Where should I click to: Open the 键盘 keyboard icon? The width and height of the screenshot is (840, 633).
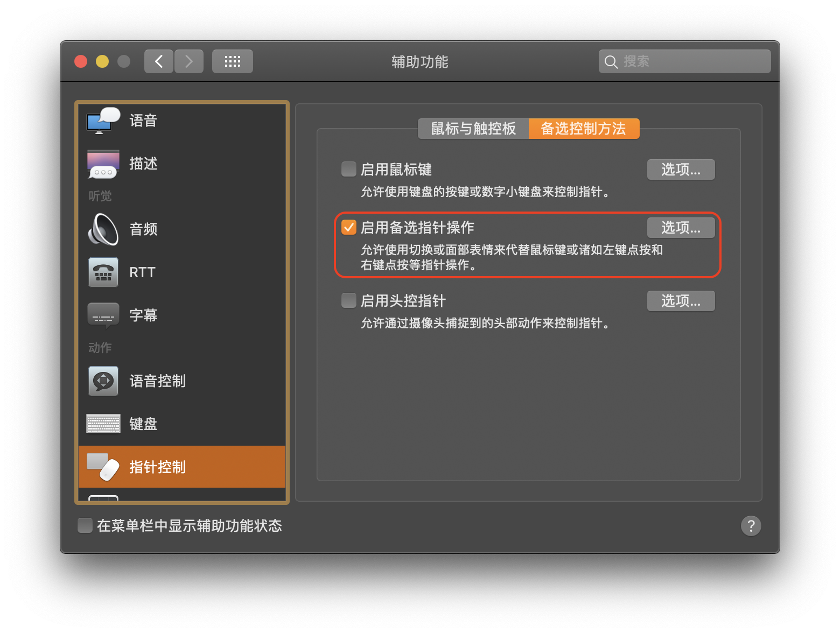(x=103, y=424)
